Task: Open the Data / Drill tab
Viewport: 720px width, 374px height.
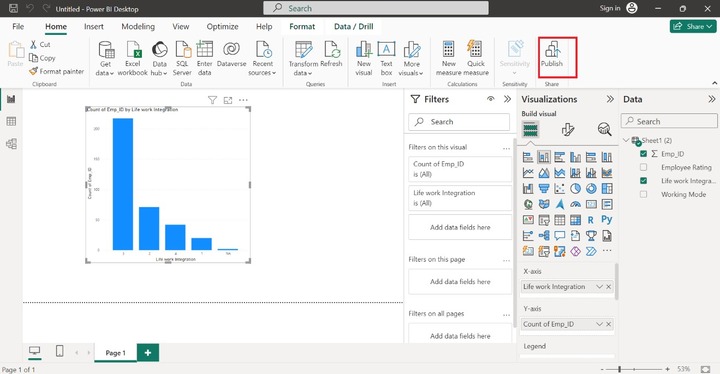Action: click(353, 26)
